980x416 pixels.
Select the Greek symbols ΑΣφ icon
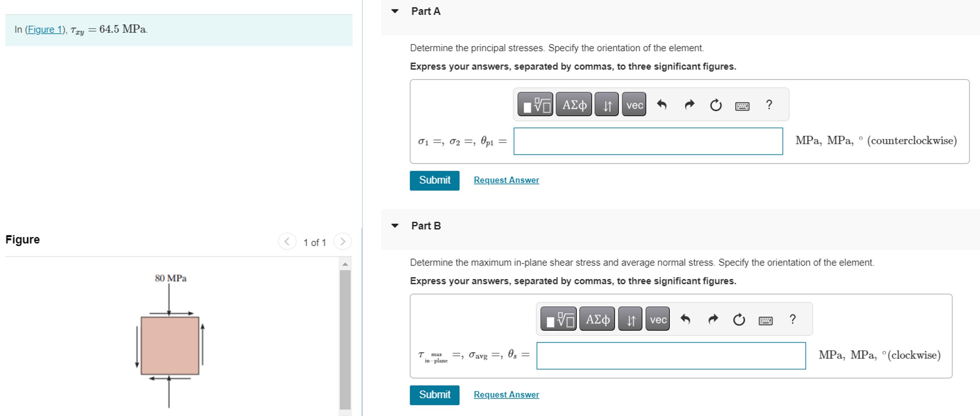coord(573,105)
